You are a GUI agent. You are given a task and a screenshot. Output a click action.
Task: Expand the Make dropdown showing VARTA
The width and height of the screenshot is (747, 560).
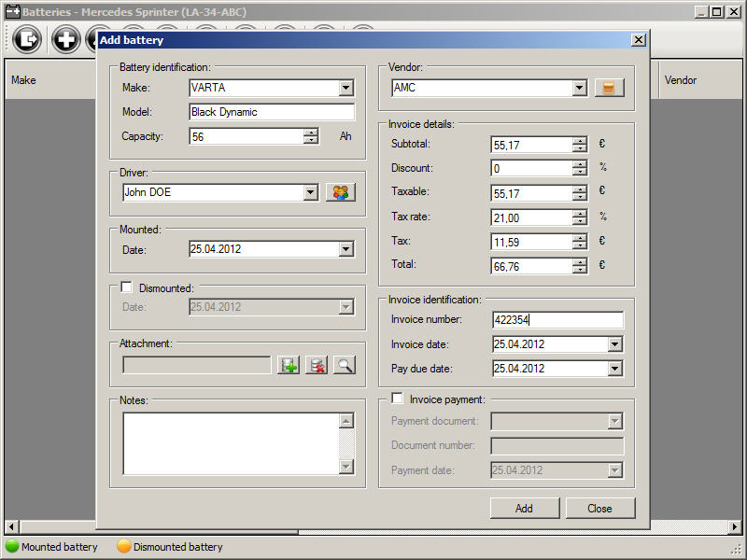[x=346, y=88]
